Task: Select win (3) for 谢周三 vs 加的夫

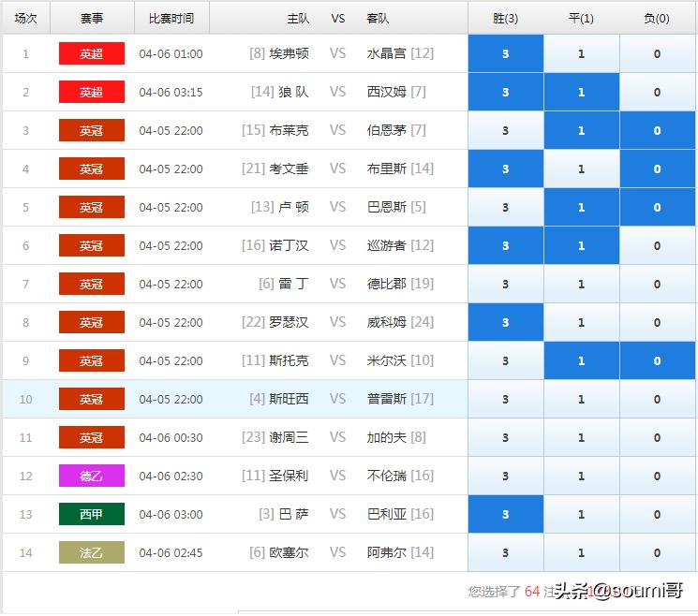Action: point(506,437)
